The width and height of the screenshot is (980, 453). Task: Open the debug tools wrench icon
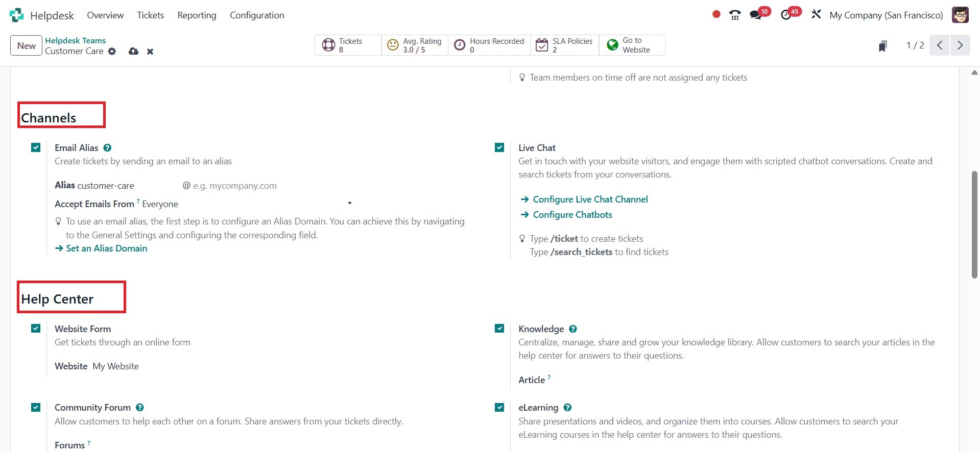(x=816, y=15)
